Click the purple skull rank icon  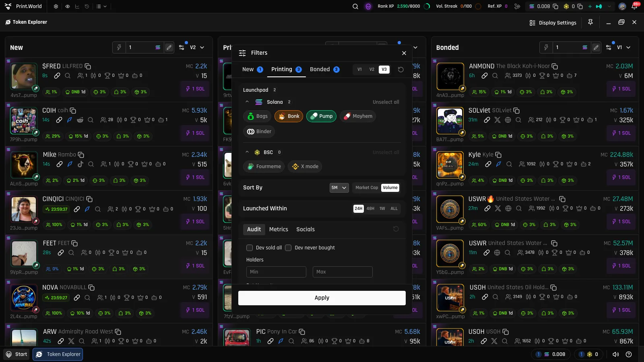tap(368, 6)
